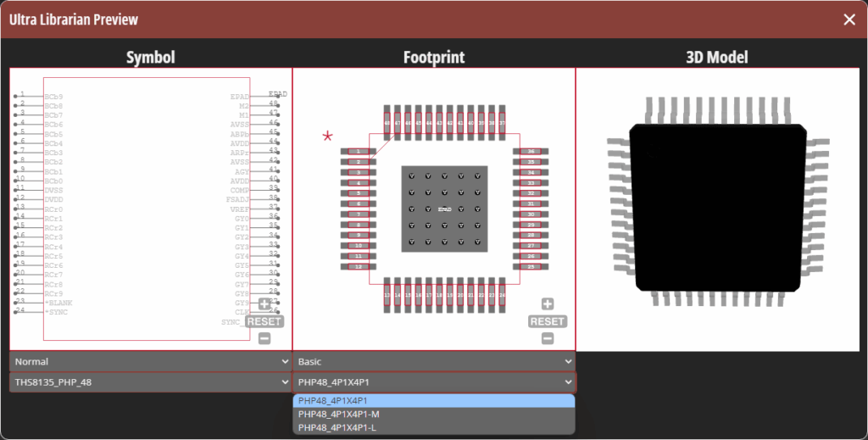
Task: Click the DVDD pin label in symbol
Action: point(53,200)
